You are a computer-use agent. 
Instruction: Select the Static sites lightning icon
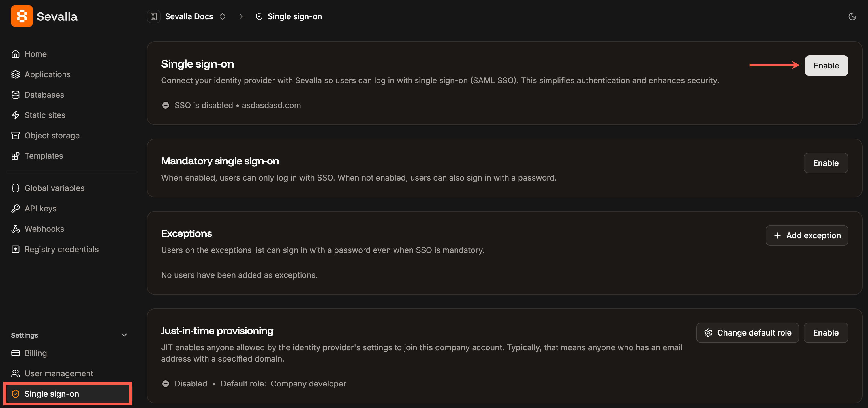(x=16, y=115)
